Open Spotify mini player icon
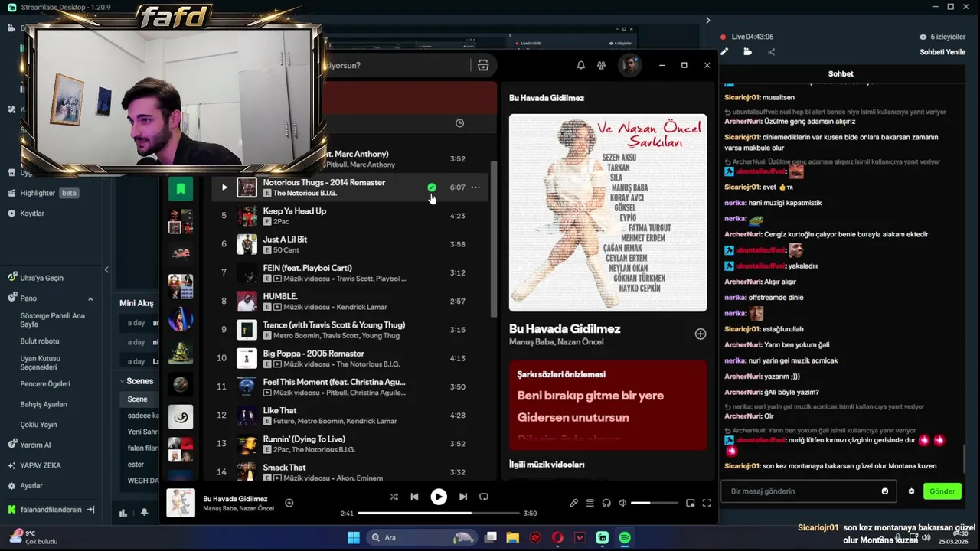Image resolution: width=980 pixels, height=551 pixels. tap(691, 503)
